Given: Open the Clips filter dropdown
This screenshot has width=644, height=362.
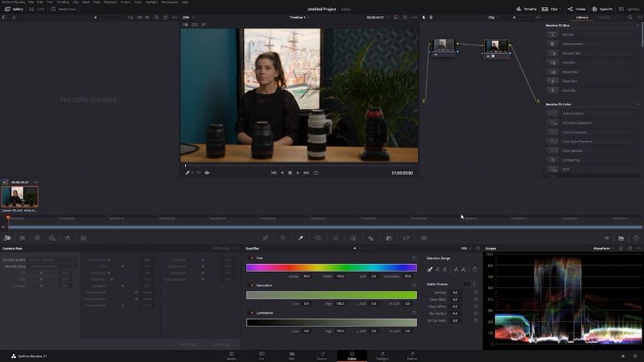Looking at the screenshot, I should [x=551, y=9].
